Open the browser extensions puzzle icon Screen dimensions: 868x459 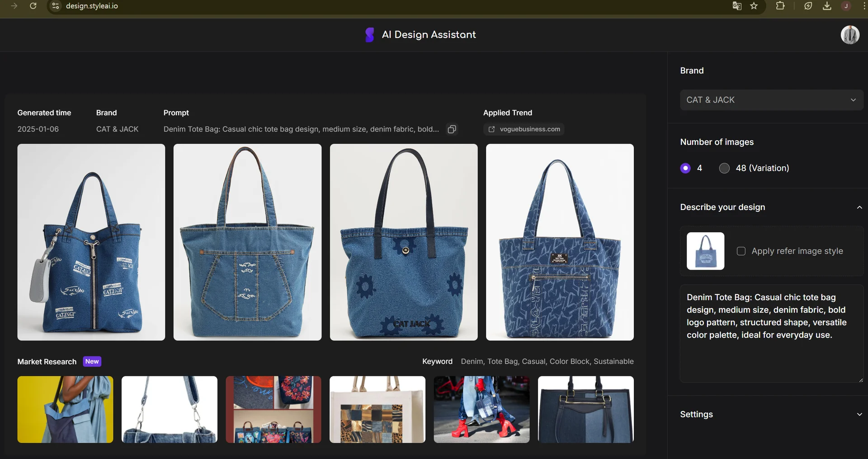point(780,6)
